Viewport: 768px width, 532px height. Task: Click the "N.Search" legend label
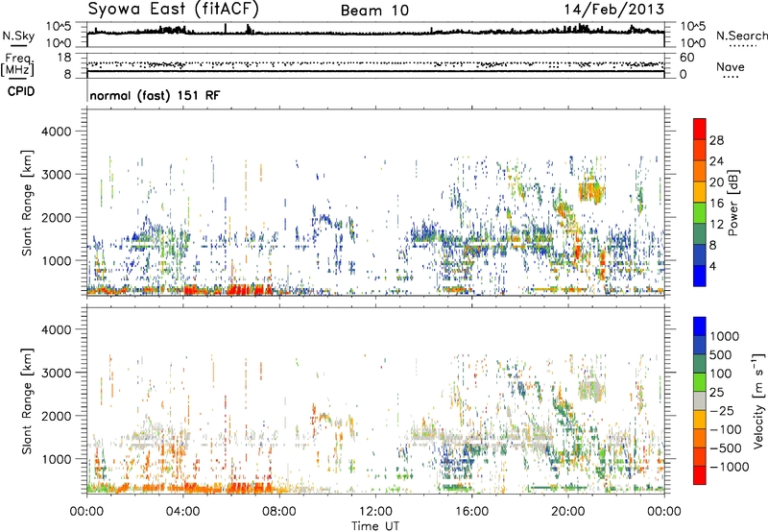[x=741, y=36]
